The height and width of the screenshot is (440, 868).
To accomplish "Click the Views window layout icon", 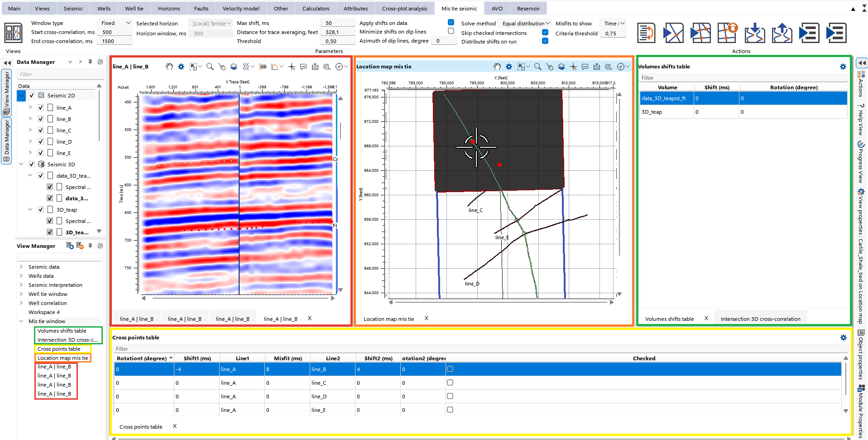I will pos(13,33).
